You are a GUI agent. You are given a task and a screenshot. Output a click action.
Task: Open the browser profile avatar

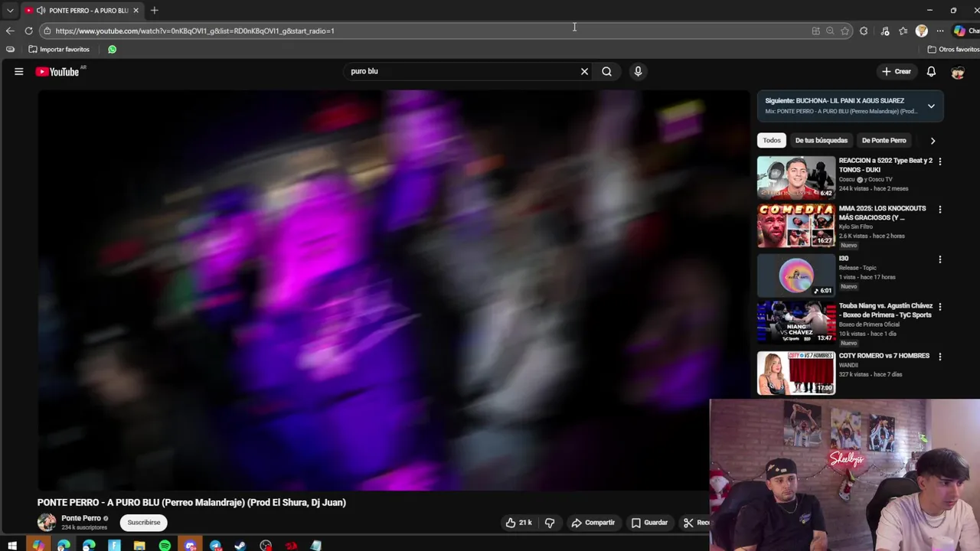922,31
